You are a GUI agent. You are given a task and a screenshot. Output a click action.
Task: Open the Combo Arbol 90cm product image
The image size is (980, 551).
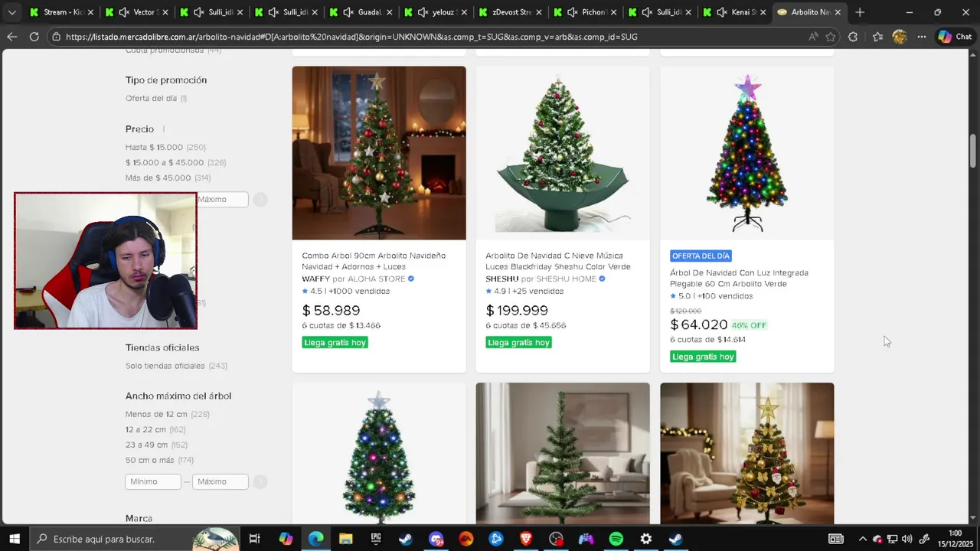(379, 153)
